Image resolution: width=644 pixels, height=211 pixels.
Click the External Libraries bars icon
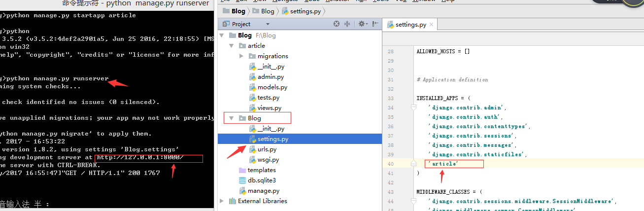(233, 201)
